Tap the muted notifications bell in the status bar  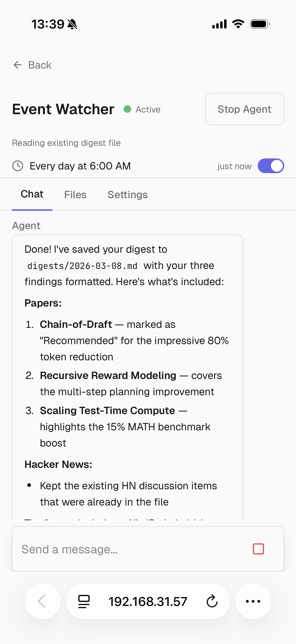coord(72,24)
